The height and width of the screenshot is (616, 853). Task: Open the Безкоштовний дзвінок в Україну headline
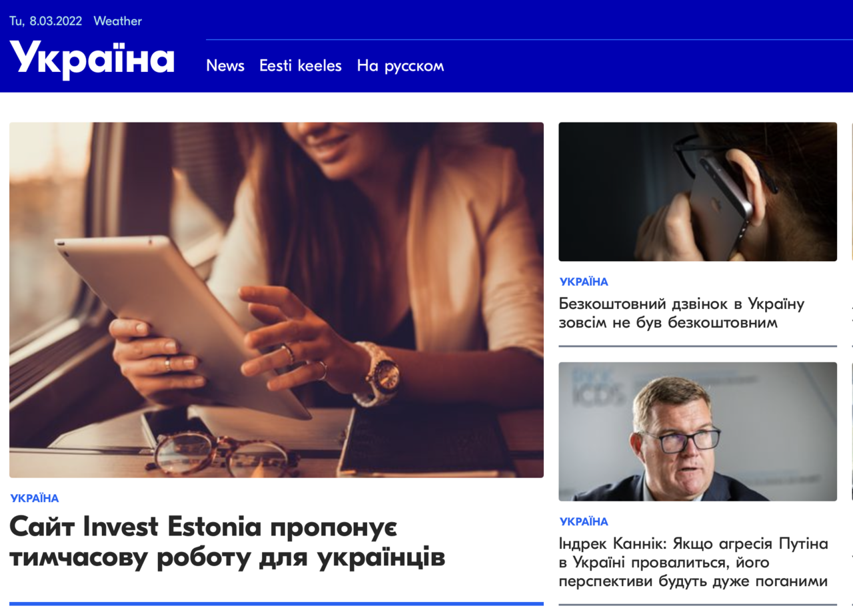click(682, 313)
